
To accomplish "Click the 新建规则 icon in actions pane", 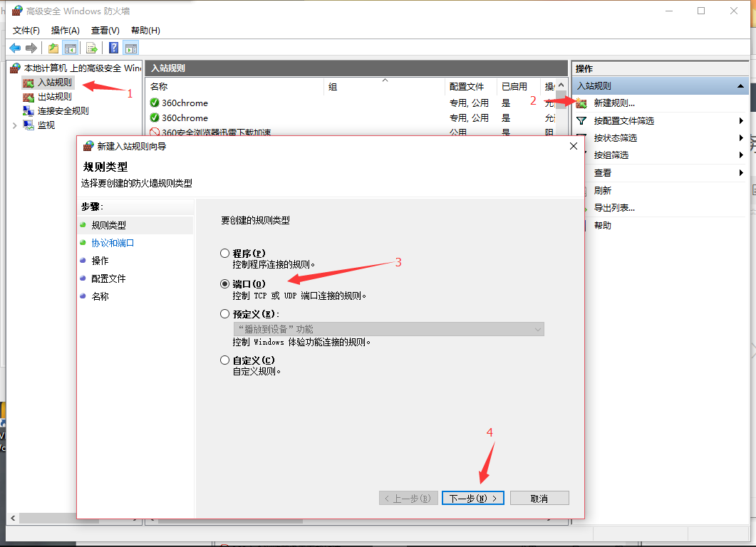I will point(581,103).
